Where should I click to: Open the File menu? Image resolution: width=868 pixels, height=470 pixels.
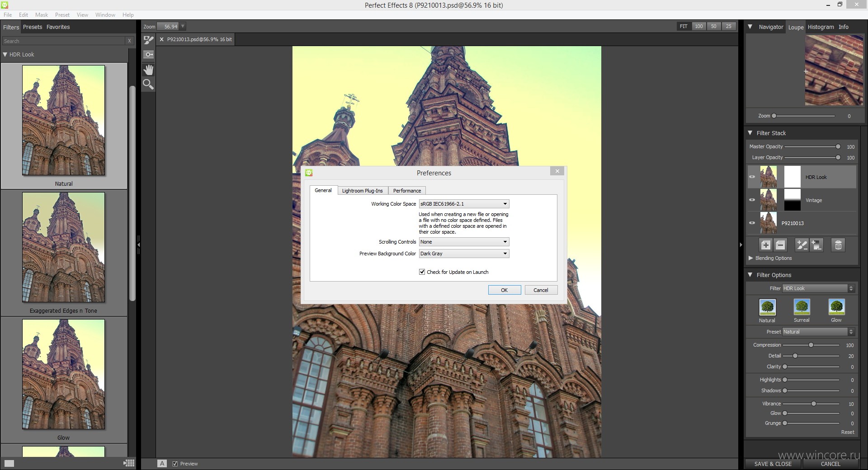pos(8,15)
